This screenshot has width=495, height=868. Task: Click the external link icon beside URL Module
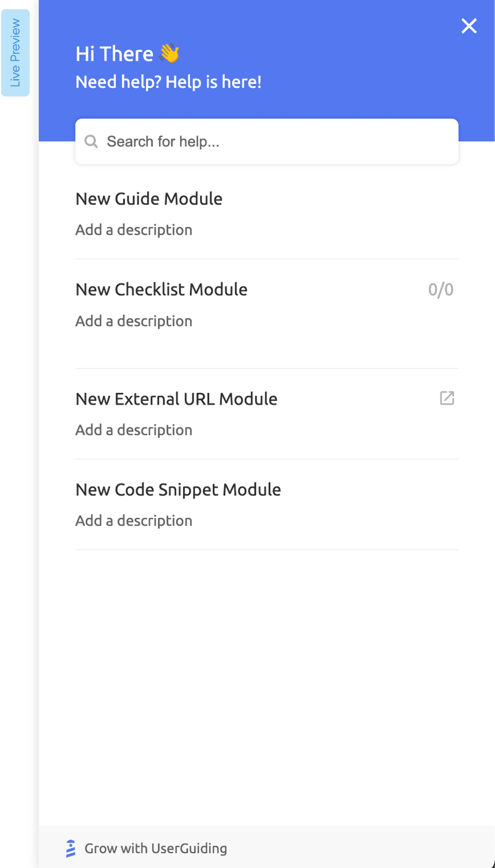(x=447, y=398)
